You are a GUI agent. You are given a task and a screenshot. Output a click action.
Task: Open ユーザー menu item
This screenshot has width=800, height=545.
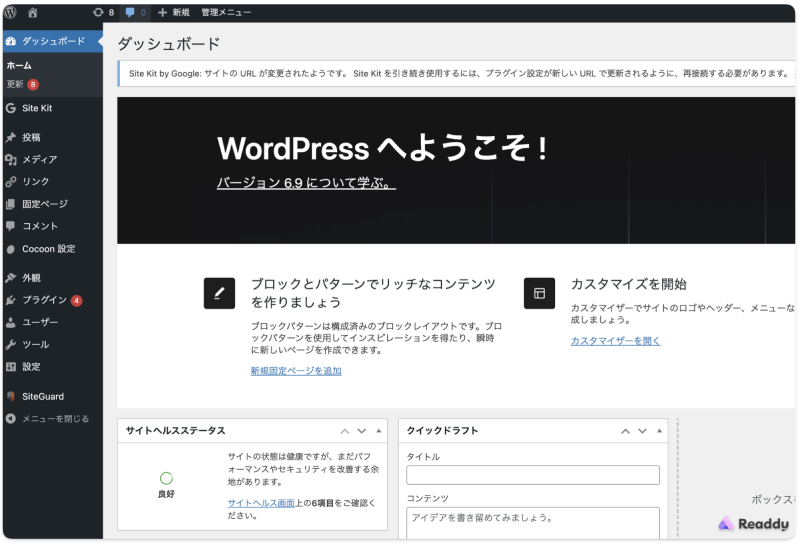53,323
